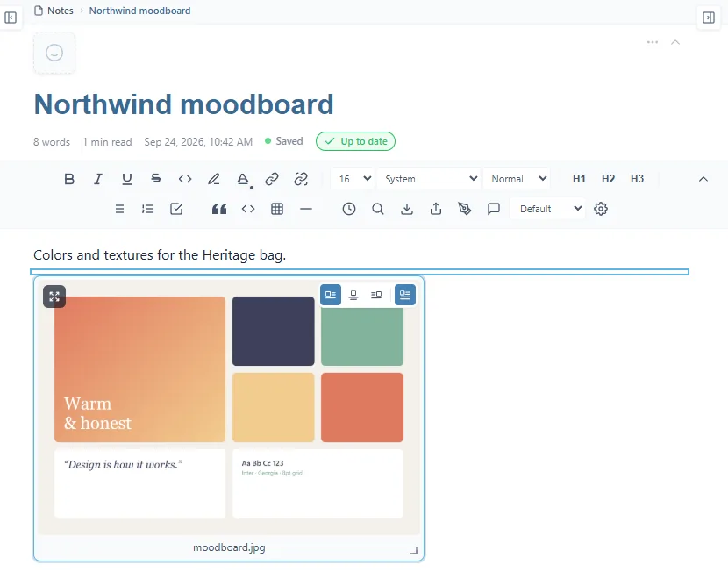
Task: Collapse the note header chevron
Action: [x=675, y=42]
